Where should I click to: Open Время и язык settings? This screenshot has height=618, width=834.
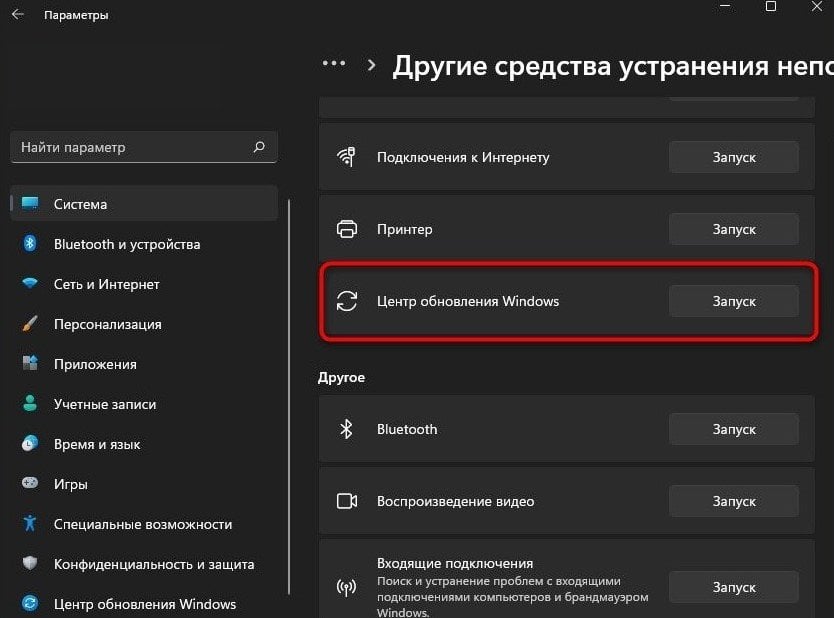click(144, 444)
